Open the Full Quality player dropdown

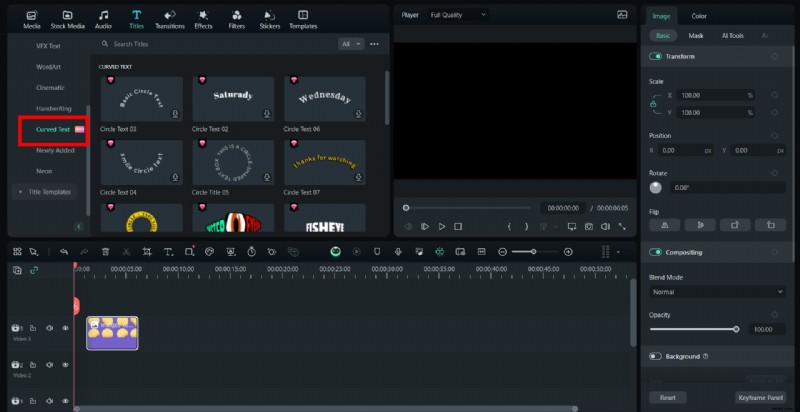pyautogui.click(x=457, y=15)
